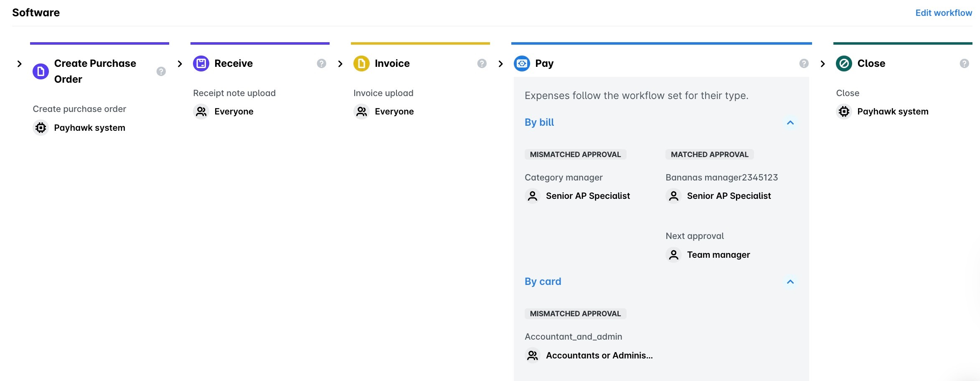Click Senior AP Specialist under Category manager
Screen dimensions: 980x381
tap(588, 196)
